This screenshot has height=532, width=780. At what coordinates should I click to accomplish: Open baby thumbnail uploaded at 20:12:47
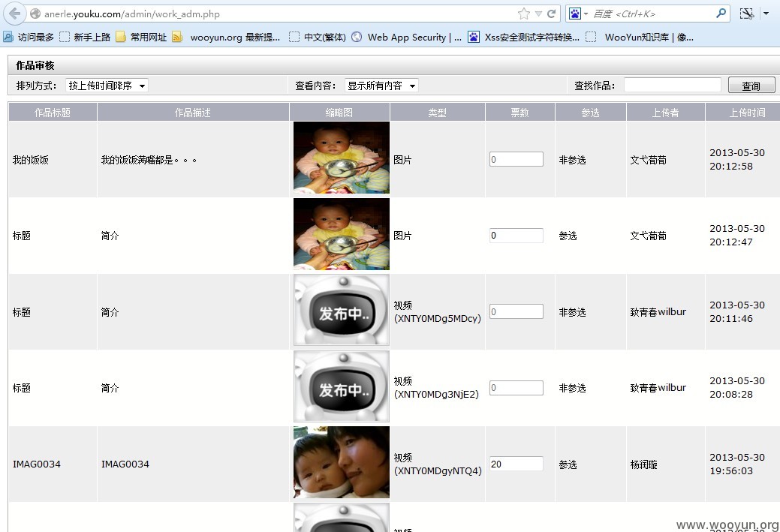[342, 234]
